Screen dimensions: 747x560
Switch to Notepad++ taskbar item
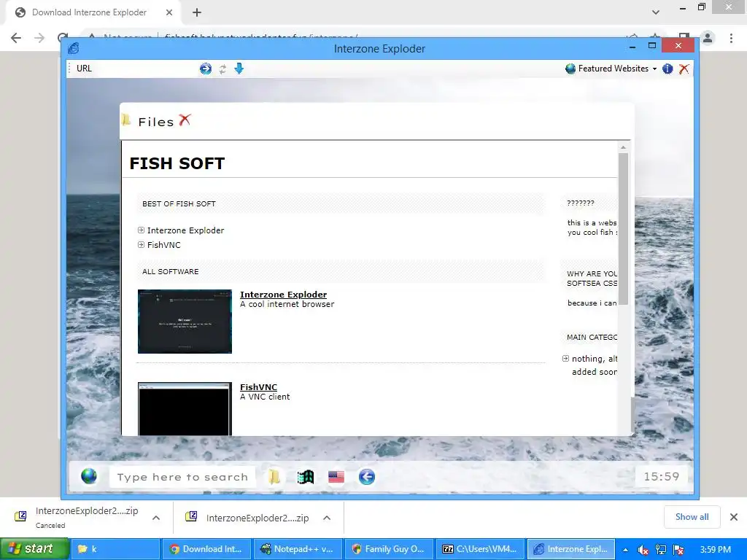[x=298, y=549]
